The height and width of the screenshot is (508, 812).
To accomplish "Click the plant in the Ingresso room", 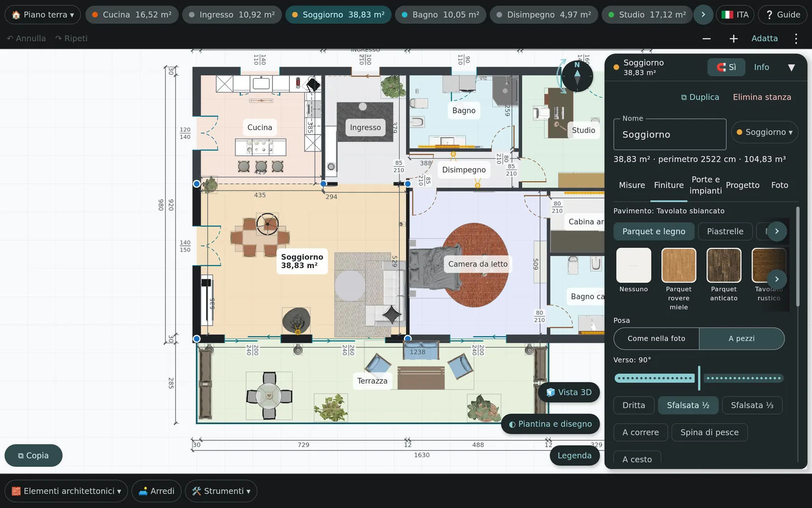I will click(393, 86).
